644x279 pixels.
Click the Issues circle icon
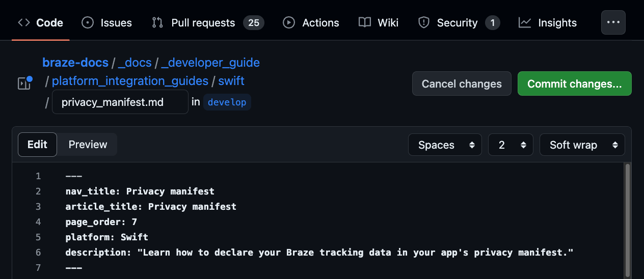click(x=88, y=22)
